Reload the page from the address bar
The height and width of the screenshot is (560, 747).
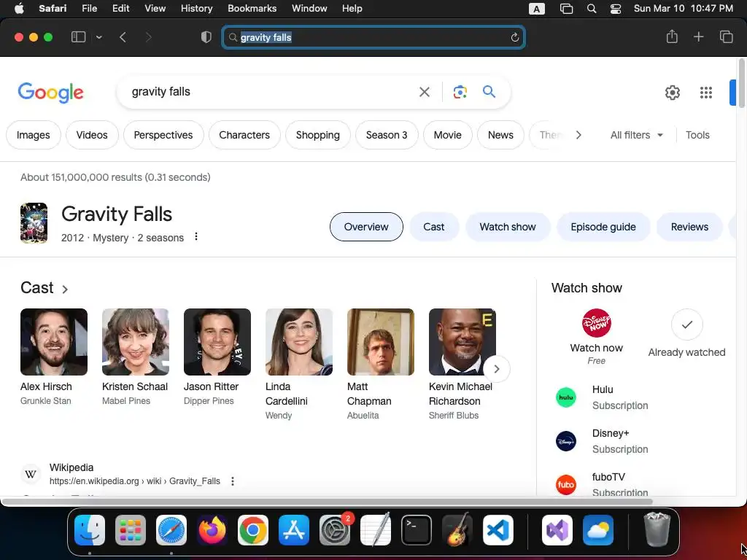(x=514, y=37)
